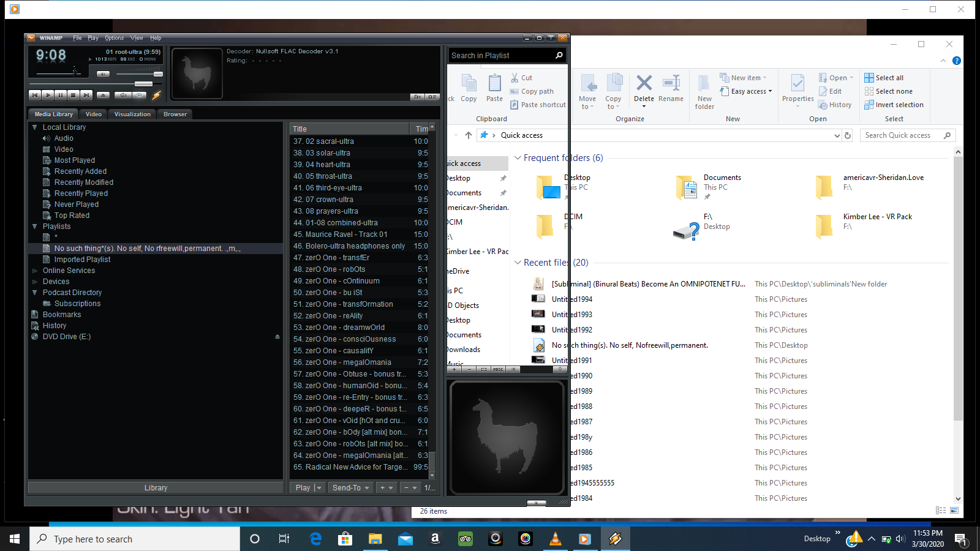Toggle mute button in Winamp
This screenshot has width=980, height=551.
point(103,74)
